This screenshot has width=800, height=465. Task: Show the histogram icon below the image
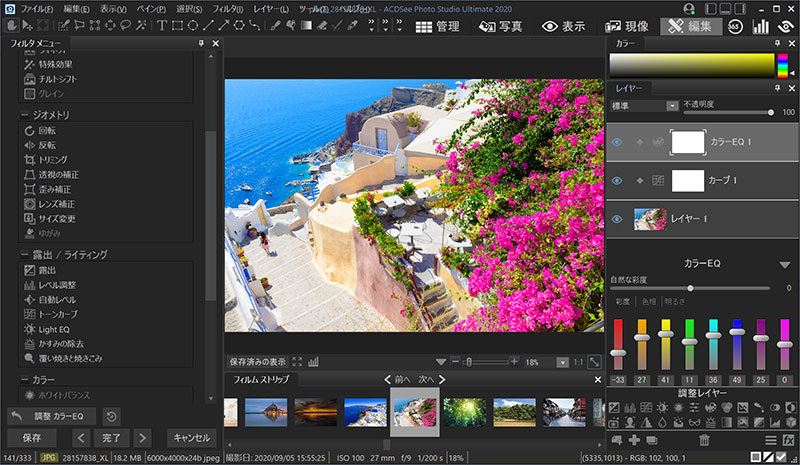pyautogui.click(x=313, y=362)
